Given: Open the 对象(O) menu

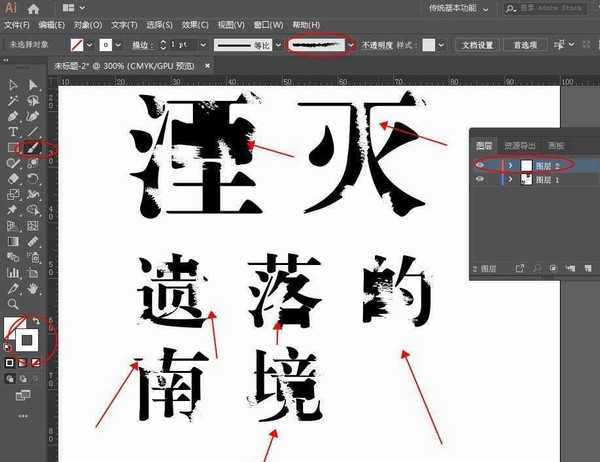Looking at the screenshot, I should (x=88, y=25).
